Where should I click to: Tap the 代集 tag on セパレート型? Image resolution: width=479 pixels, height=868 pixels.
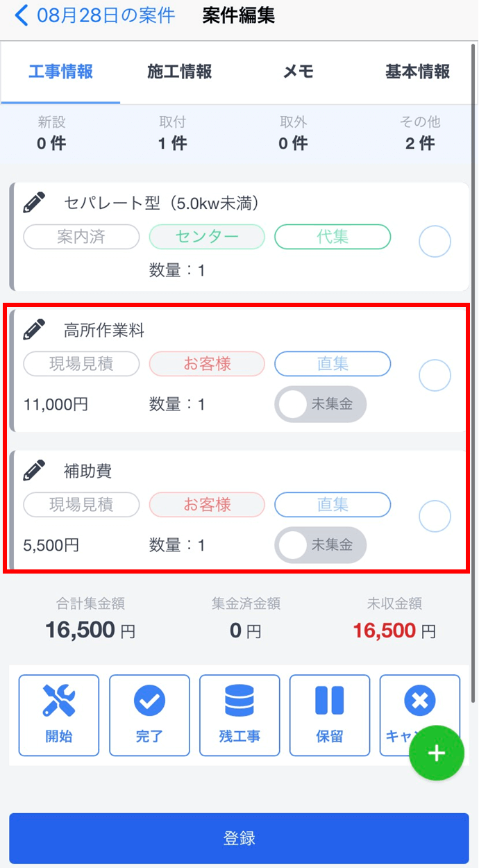pyautogui.click(x=333, y=237)
